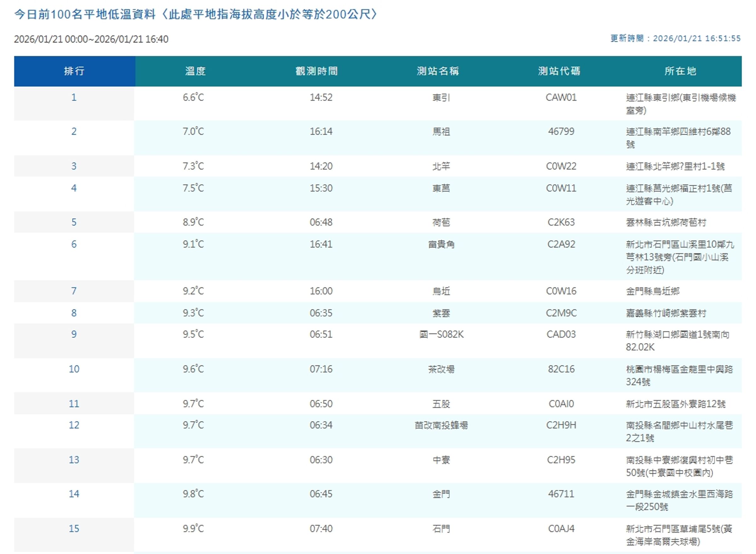Click temperature 7.5°C
Image resolution: width=756 pixels, height=554 pixels.
click(x=193, y=188)
